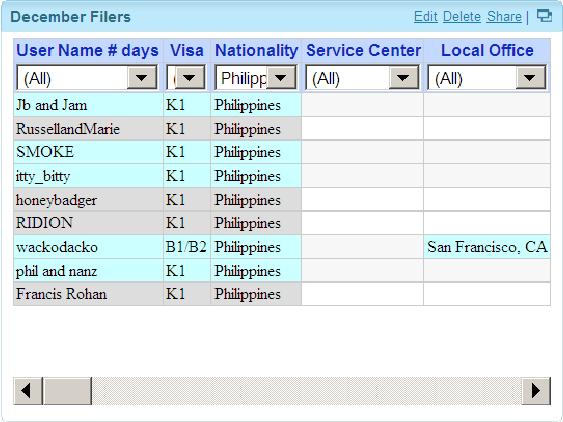The height and width of the screenshot is (422, 563).
Task: Click the San Francisco, CA cell
Action: pos(487,247)
